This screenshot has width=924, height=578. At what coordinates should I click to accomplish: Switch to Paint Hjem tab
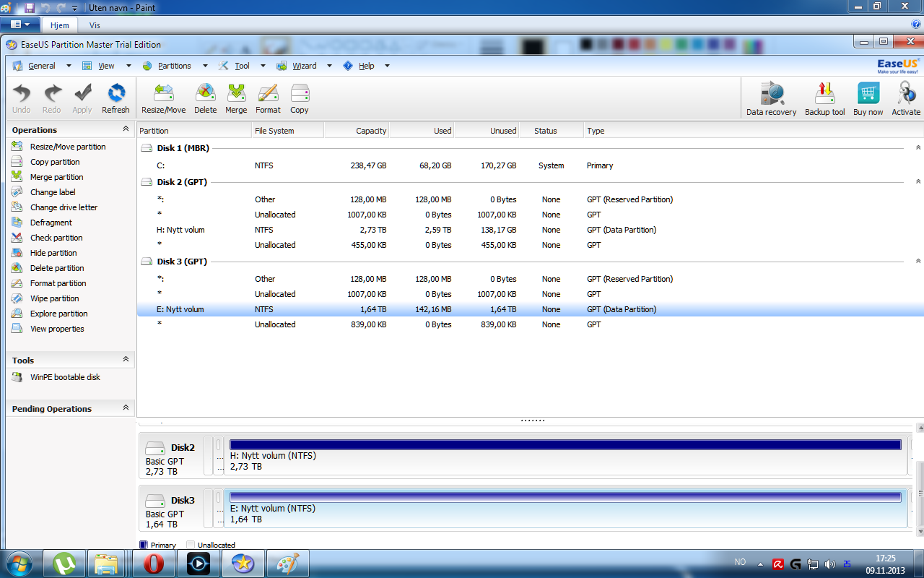60,25
